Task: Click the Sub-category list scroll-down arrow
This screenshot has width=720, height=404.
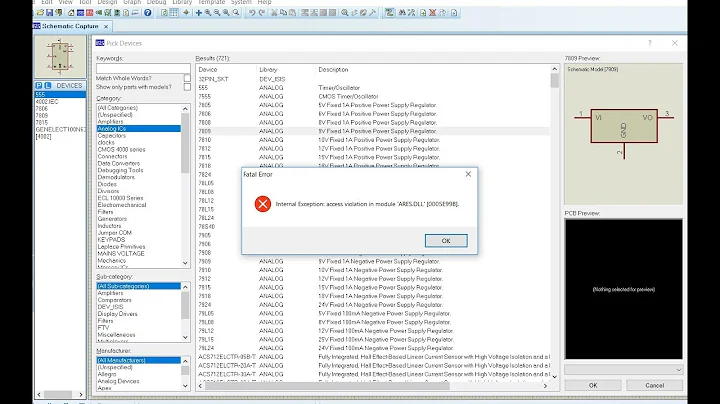Action: click(186, 337)
